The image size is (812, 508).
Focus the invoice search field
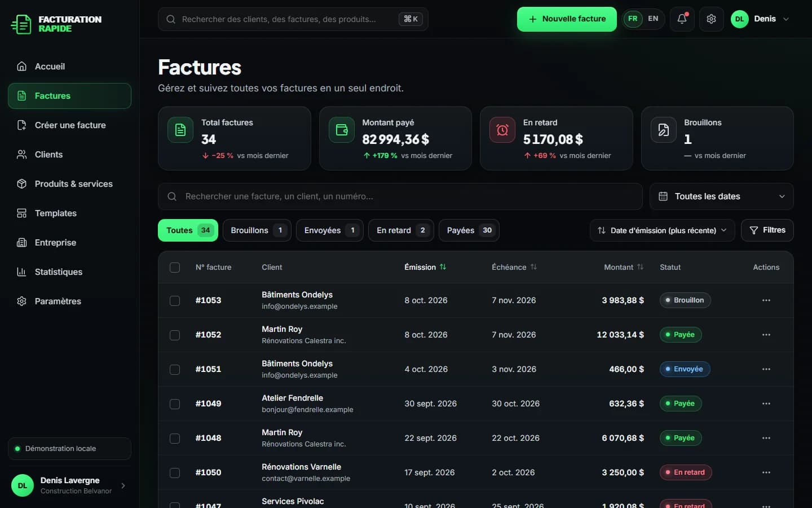pos(400,196)
